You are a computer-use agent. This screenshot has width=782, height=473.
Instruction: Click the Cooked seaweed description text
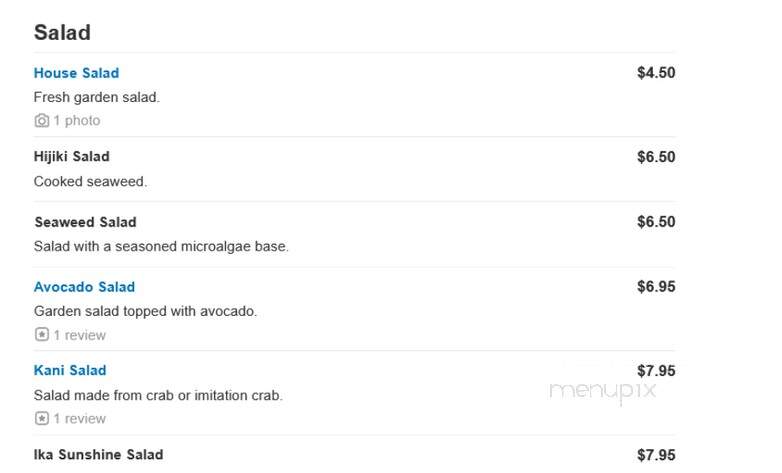pyautogui.click(x=90, y=181)
